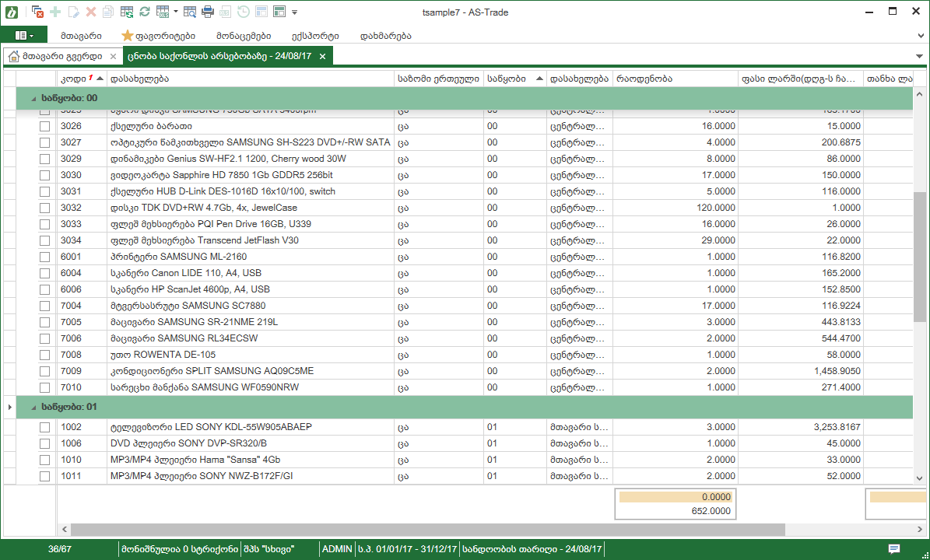Open the ექსპორტი menu

(315, 36)
